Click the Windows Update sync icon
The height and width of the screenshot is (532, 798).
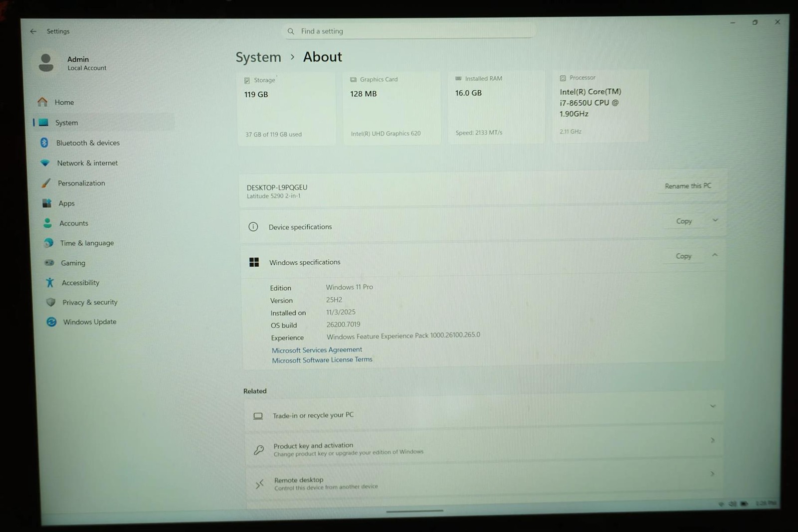tap(51, 322)
